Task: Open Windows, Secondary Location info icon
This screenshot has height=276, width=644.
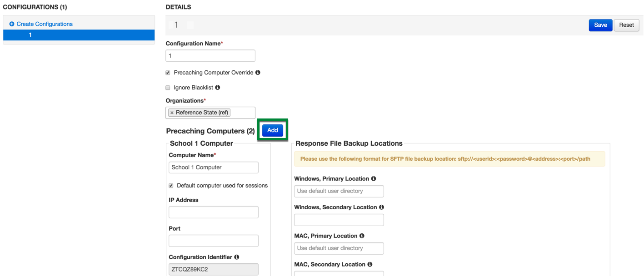Action: (x=381, y=207)
